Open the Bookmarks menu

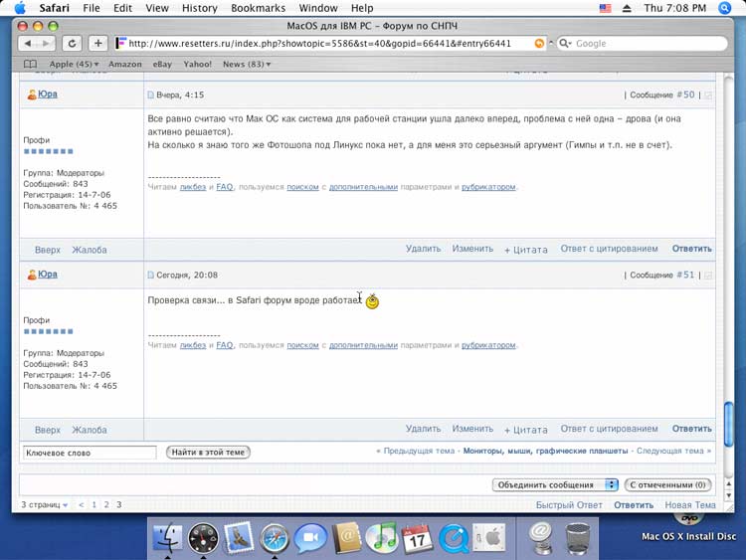(x=258, y=8)
